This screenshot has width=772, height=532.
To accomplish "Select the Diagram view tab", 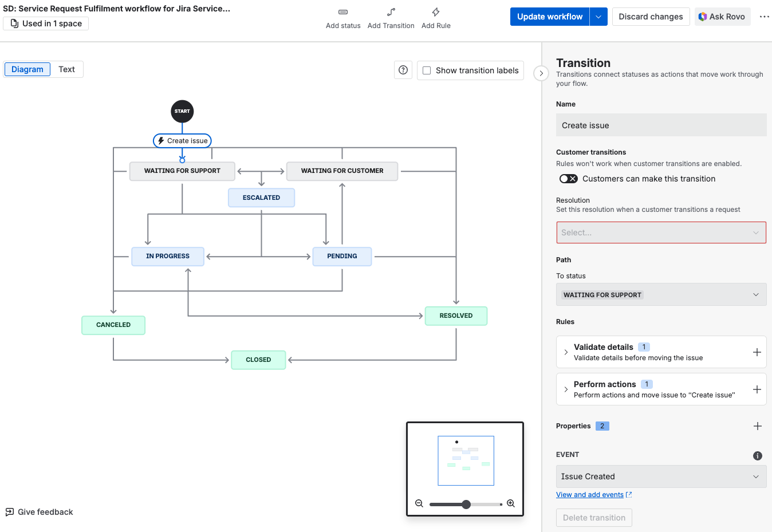I will (27, 69).
